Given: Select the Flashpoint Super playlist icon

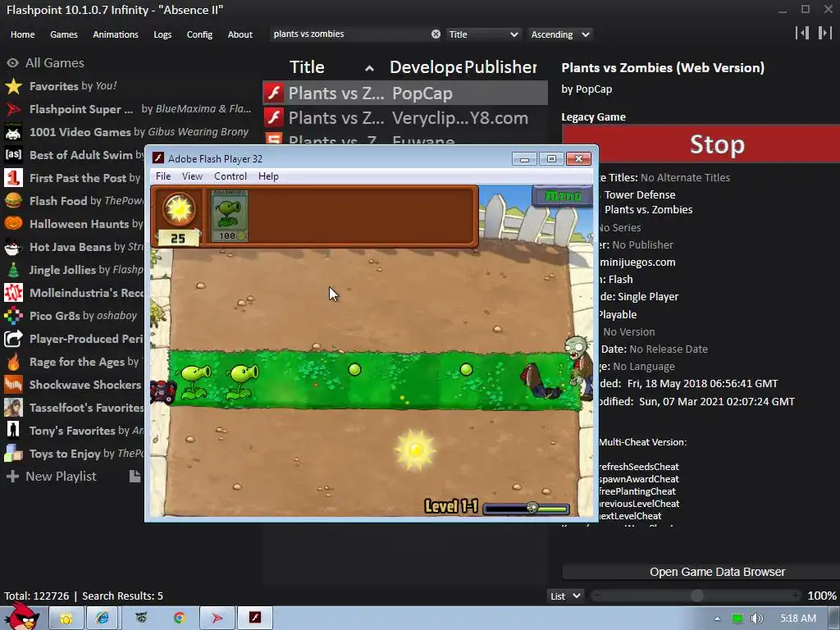Looking at the screenshot, I should tap(13, 109).
